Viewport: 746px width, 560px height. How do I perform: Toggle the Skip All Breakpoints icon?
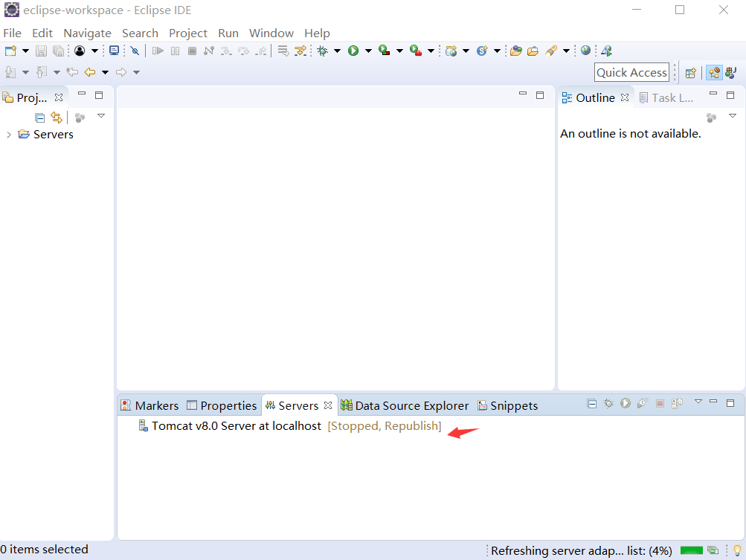(135, 51)
